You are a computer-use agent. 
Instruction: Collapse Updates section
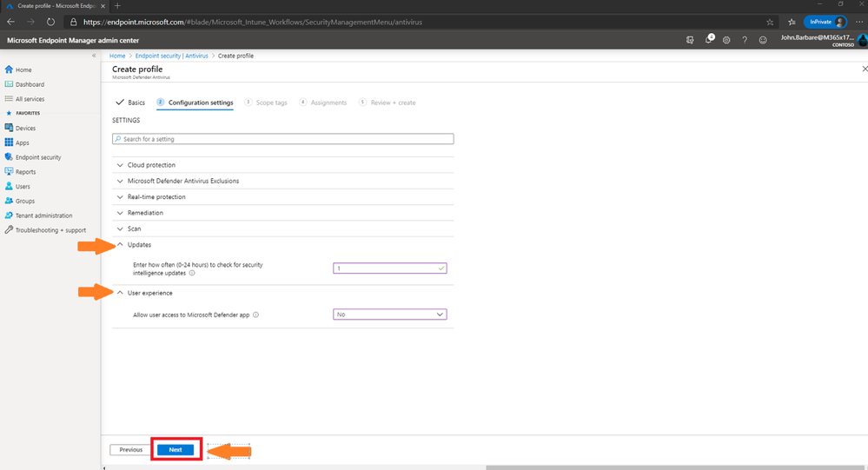[x=283, y=245]
